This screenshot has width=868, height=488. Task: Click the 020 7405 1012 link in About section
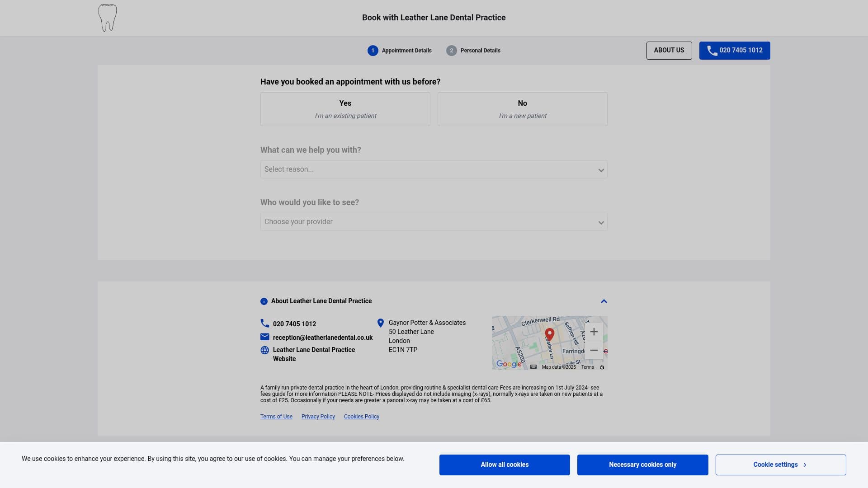click(294, 324)
